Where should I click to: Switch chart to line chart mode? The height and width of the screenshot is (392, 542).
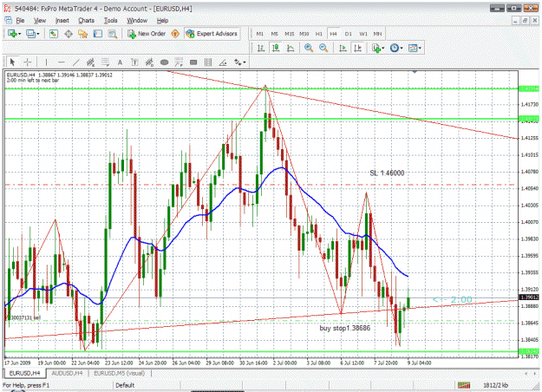pos(291,48)
